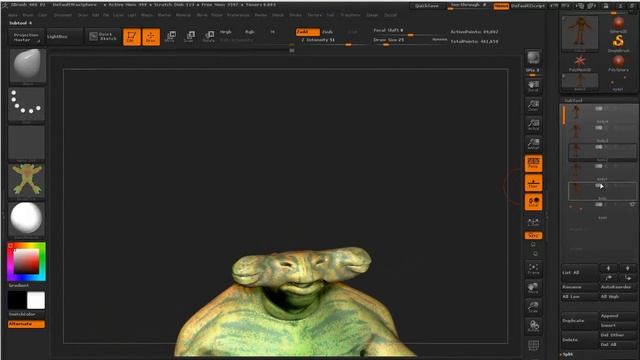The image size is (640, 360).
Task: Toggle Mrgb paint mode
Action: [x=225, y=32]
